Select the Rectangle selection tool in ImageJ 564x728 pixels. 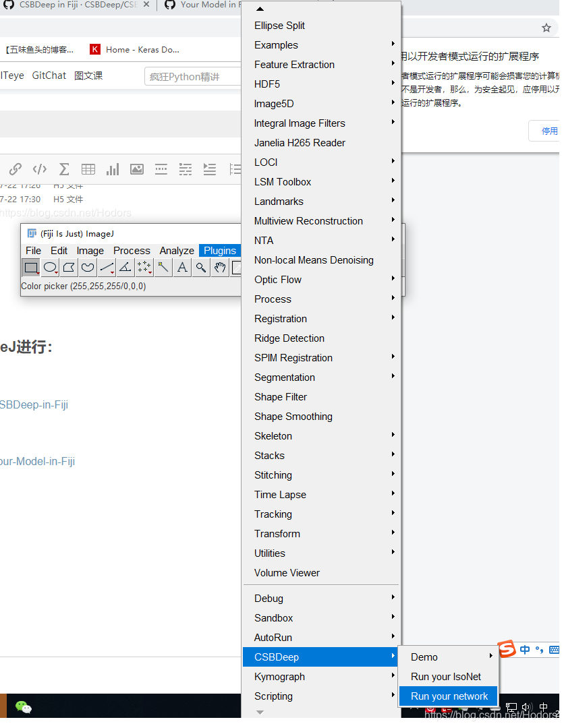coord(31,268)
